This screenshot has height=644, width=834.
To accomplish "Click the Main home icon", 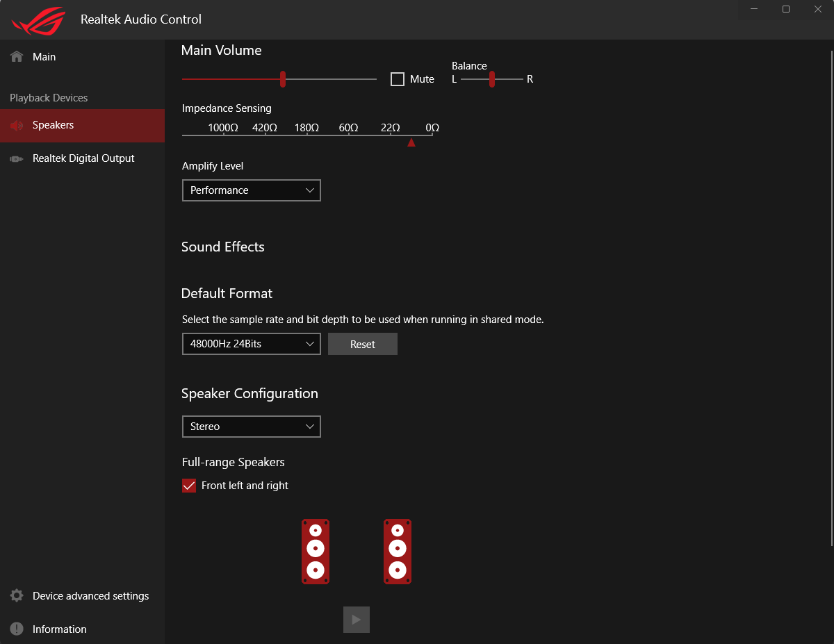I will [x=17, y=56].
